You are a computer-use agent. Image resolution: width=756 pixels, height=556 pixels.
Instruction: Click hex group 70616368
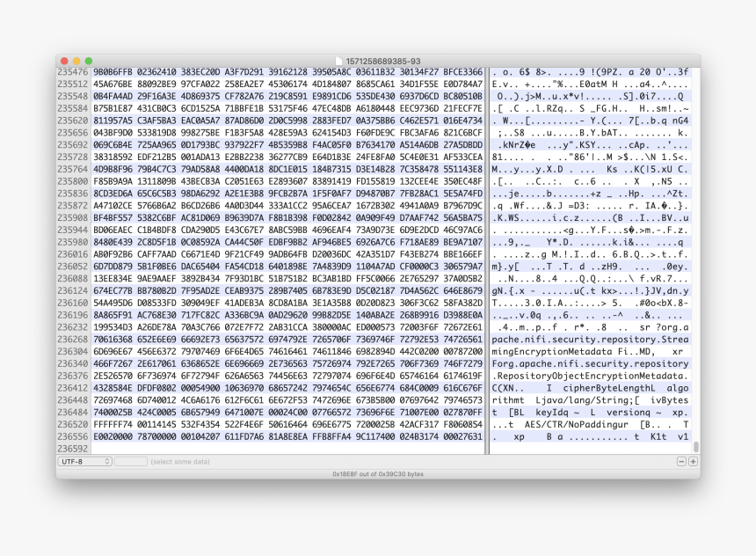pyautogui.click(x=113, y=340)
